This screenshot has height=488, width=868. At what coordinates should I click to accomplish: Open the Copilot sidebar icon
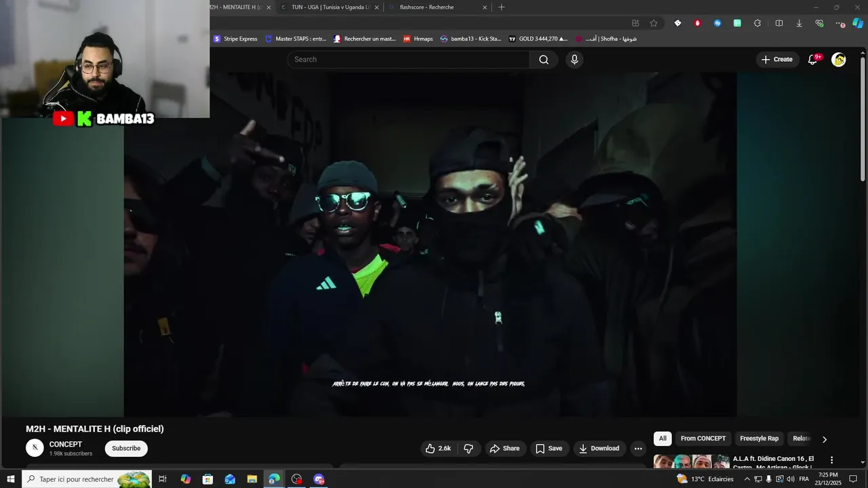click(x=858, y=23)
